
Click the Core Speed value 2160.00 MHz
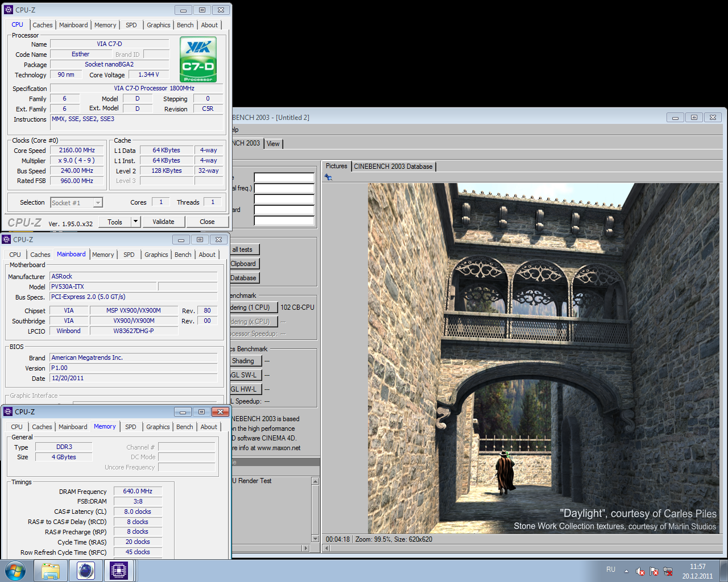[77, 151]
